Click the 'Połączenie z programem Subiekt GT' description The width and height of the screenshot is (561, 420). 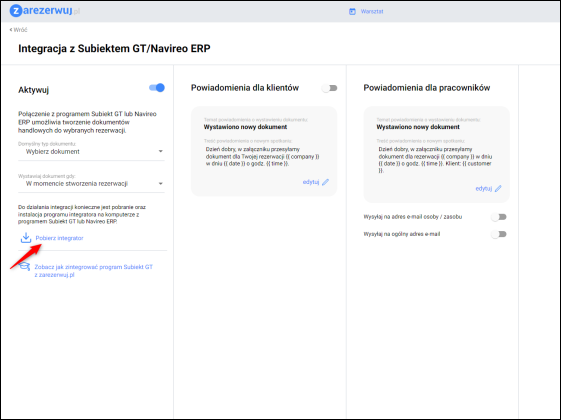click(87, 122)
